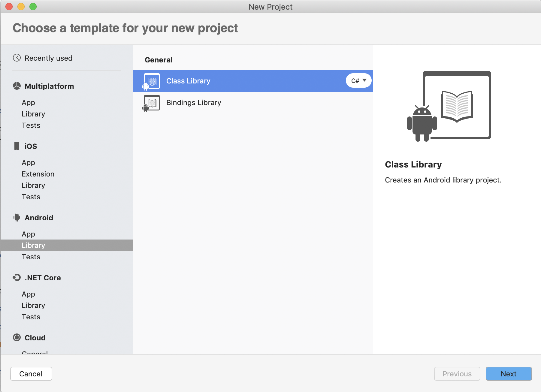
Task: Click the Cloud category icon
Action: coord(17,337)
